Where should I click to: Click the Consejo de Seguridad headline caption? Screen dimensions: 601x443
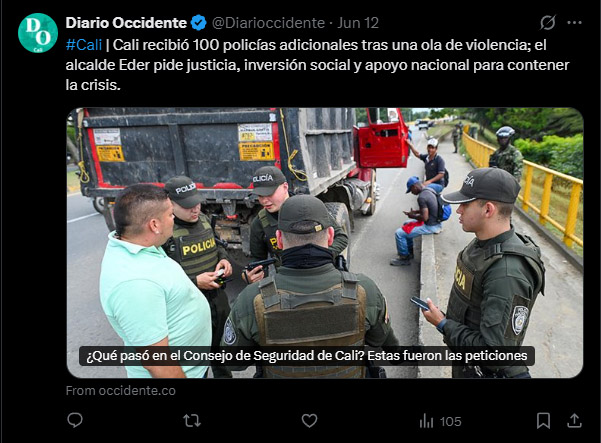coord(307,356)
